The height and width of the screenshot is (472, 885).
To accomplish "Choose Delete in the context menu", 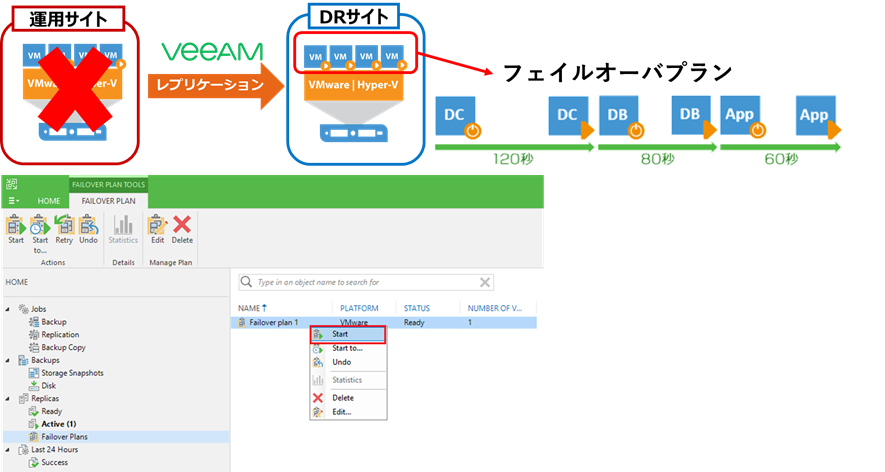I will point(348,398).
